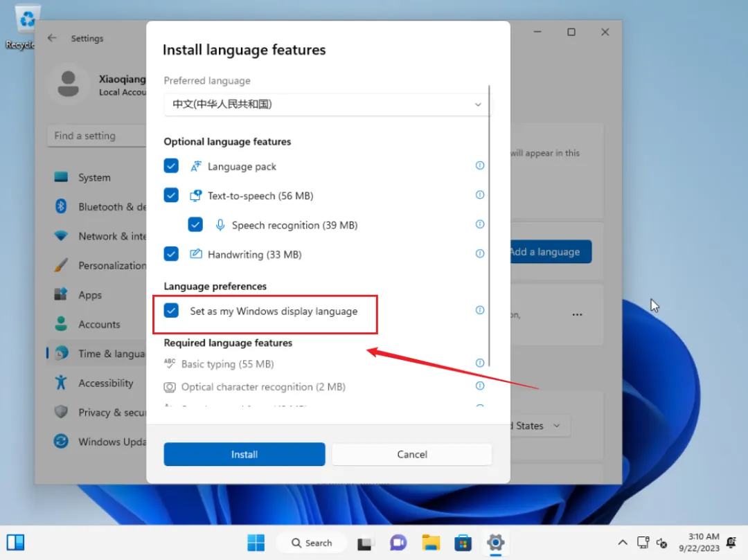Click the Install button
The height and width of the screenshot is (560, 748).
244,454
